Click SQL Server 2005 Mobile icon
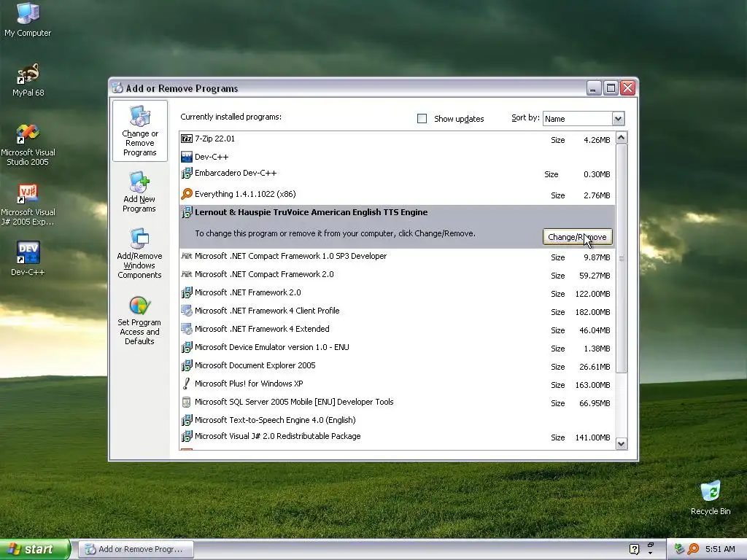 click(x=187, y=402)
